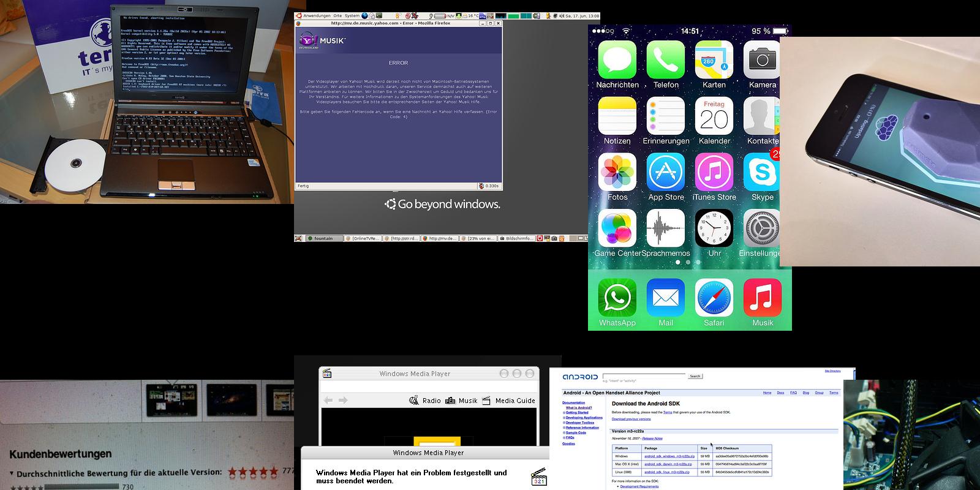Expand the FAQs sidebar section

click(564, 437)
